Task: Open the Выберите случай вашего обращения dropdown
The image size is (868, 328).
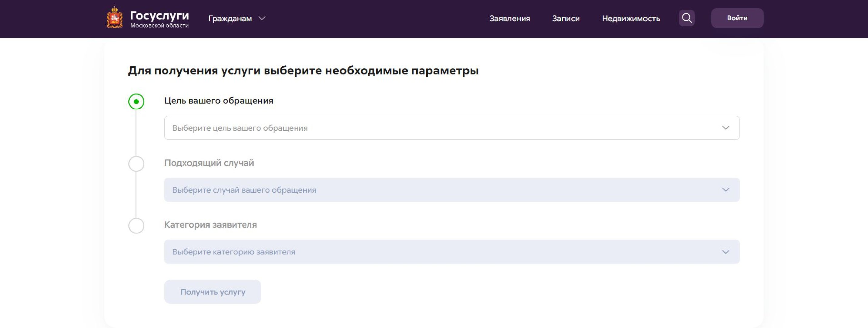Action: click(438, 190)
